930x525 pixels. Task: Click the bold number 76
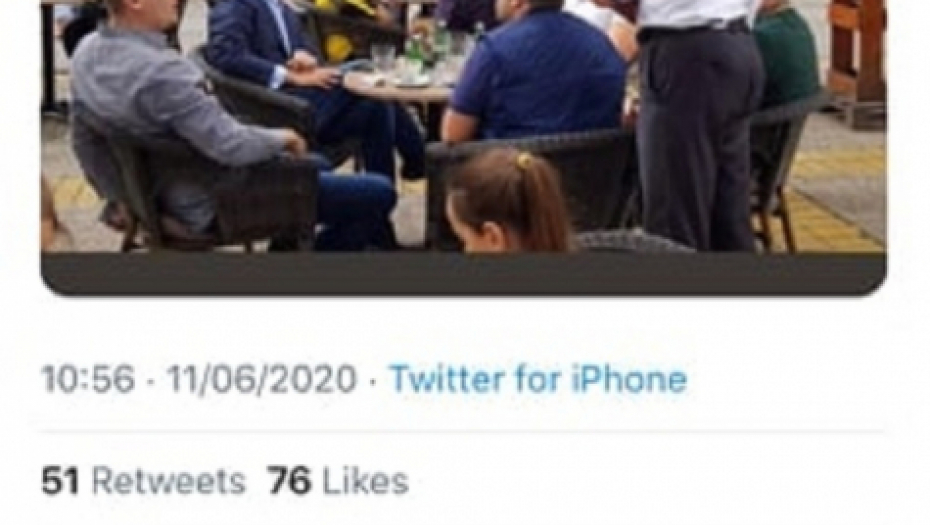[289, 481]
